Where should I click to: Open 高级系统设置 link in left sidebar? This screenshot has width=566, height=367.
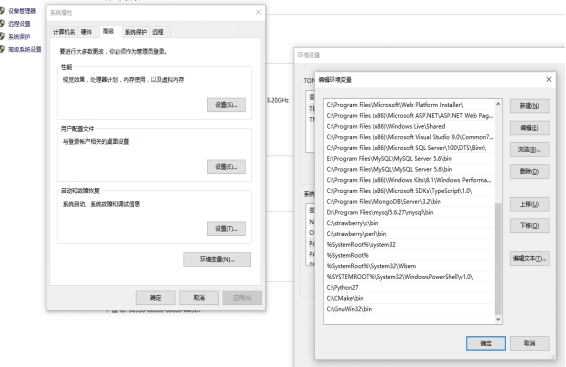coord(25,49)
